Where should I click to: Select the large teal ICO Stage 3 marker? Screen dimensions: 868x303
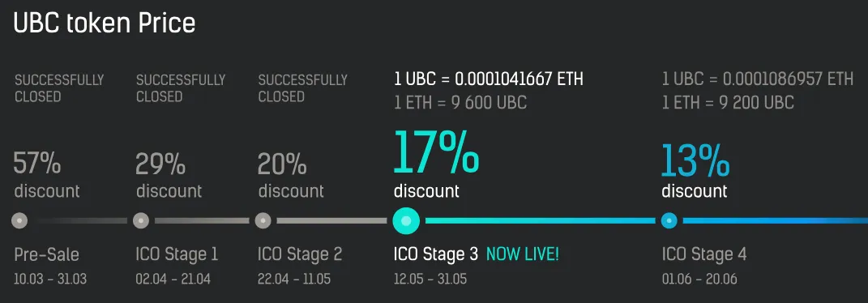point(406,221)
